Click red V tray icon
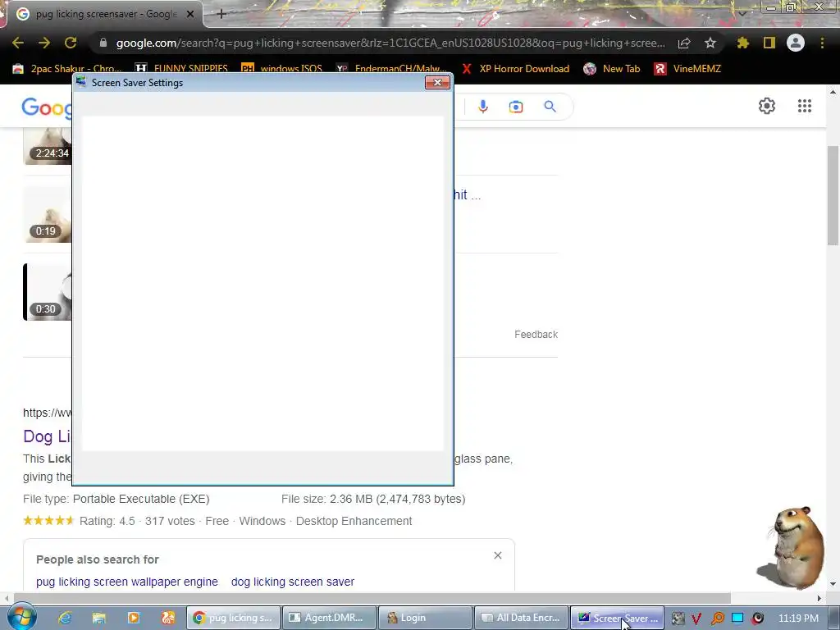840x630 pixels. click(x=696, y=619)
